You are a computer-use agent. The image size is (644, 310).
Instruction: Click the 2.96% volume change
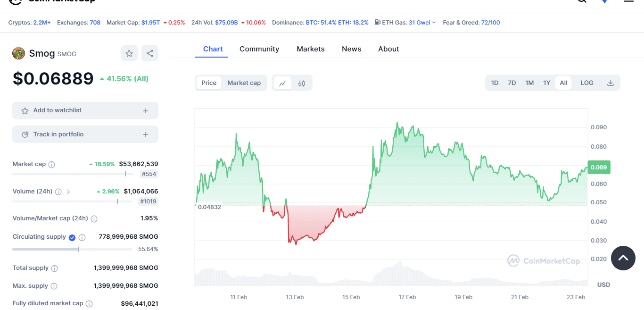pos(108,192)
